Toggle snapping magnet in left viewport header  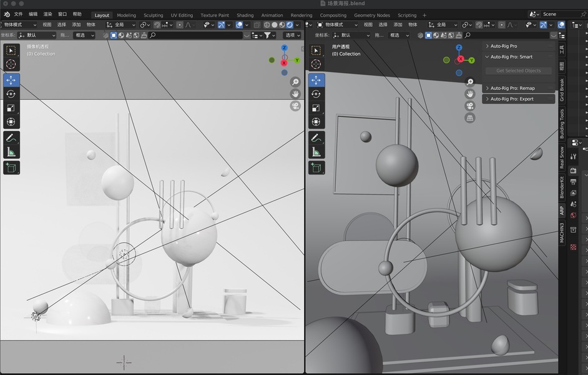point(157,25)
